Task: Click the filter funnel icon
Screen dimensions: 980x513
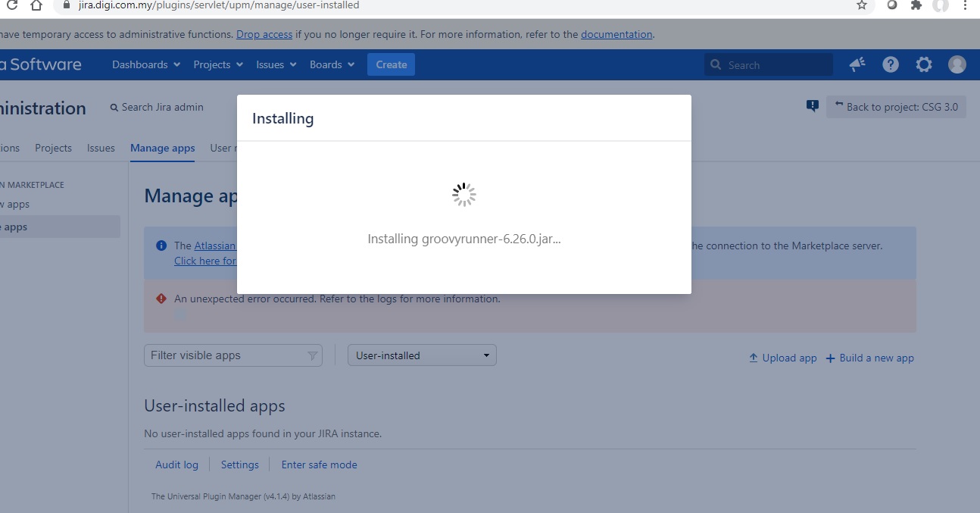Action: coord(312,355)
